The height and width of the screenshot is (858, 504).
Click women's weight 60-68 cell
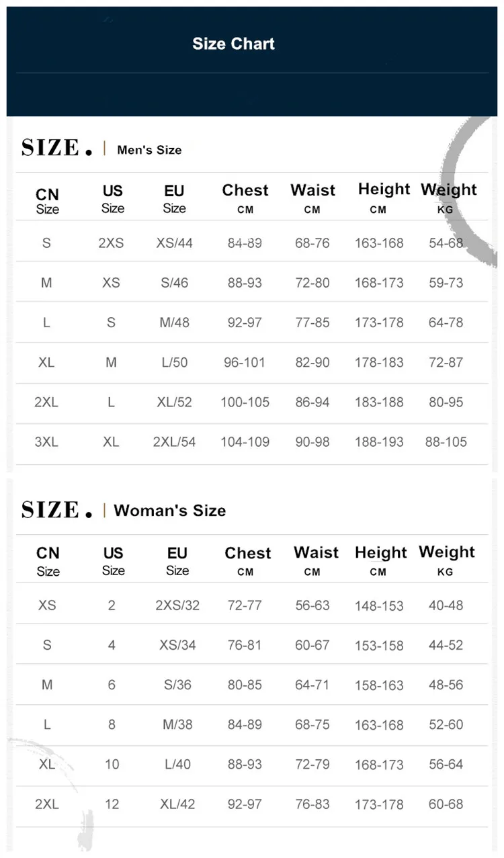446,804
